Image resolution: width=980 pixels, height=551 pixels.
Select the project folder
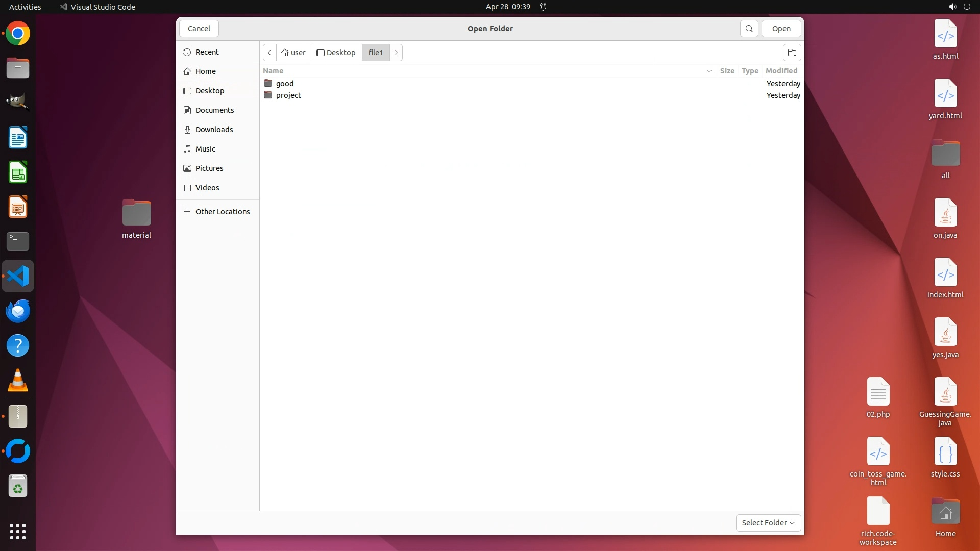coord(288,95)
